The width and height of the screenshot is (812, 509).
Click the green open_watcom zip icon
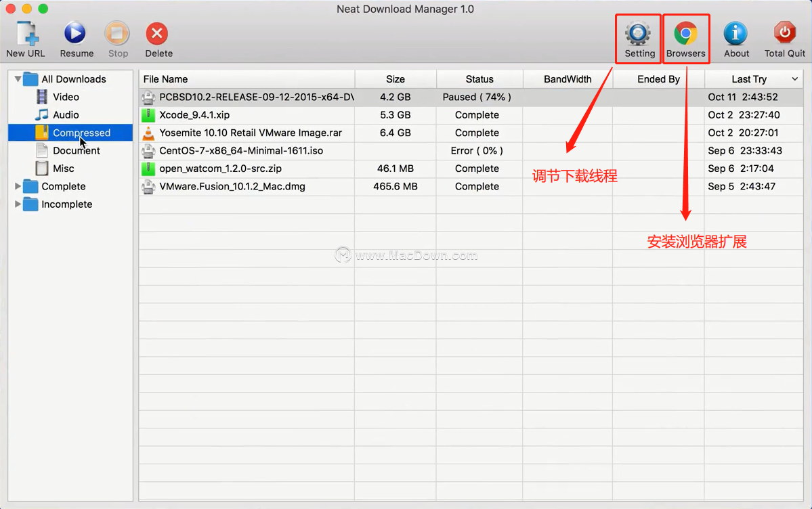[x=148, y=169]
